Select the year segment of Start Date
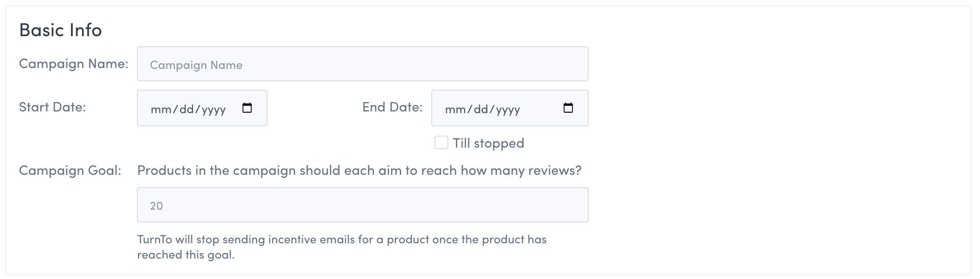This screenshot has height=279, width=980. click(x=214, y=109)
